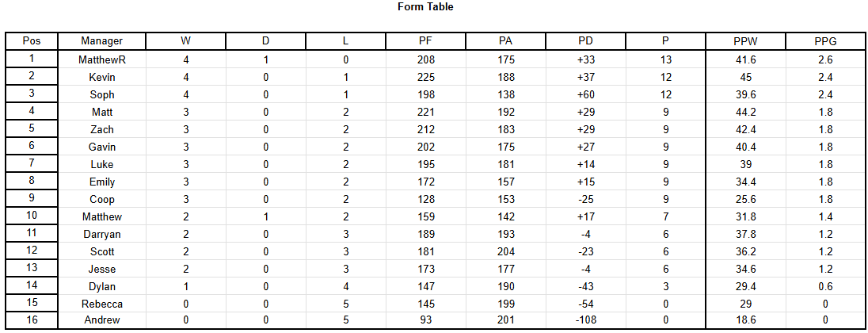The image size is (868, 333).
Task: Click the PPW column header
Action: click(746, 41)
